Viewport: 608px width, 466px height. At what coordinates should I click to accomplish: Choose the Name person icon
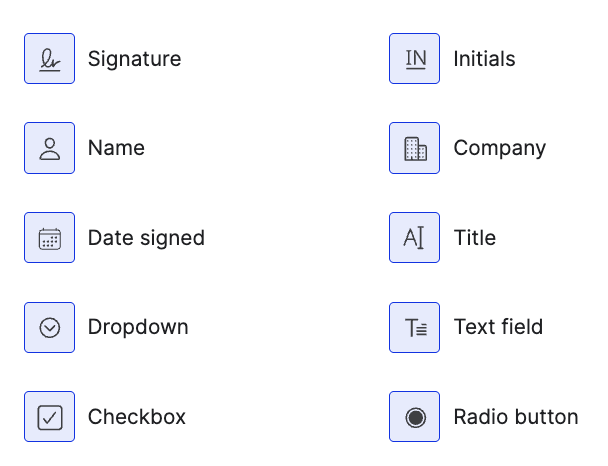pyautogui.click(x=50, y=149)
